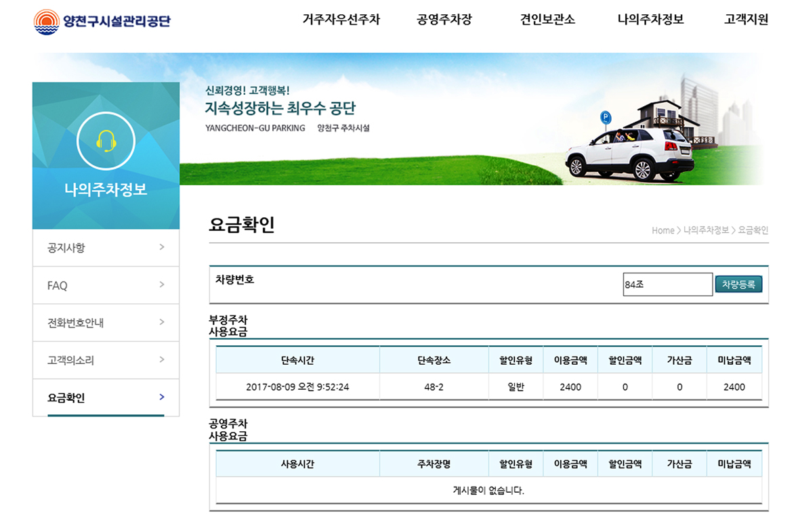Open the 고객지원 menu
800x532 pixels.
746,20
